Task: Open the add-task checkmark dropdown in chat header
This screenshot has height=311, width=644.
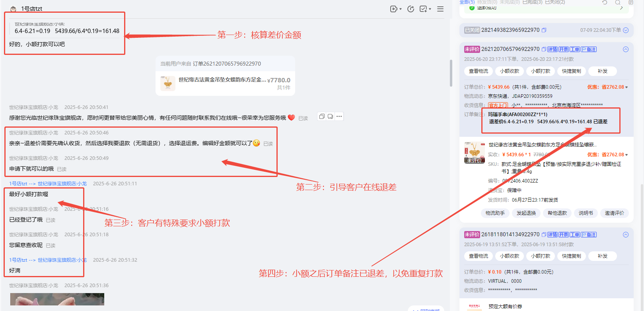Action: click(x=425, y=9)
